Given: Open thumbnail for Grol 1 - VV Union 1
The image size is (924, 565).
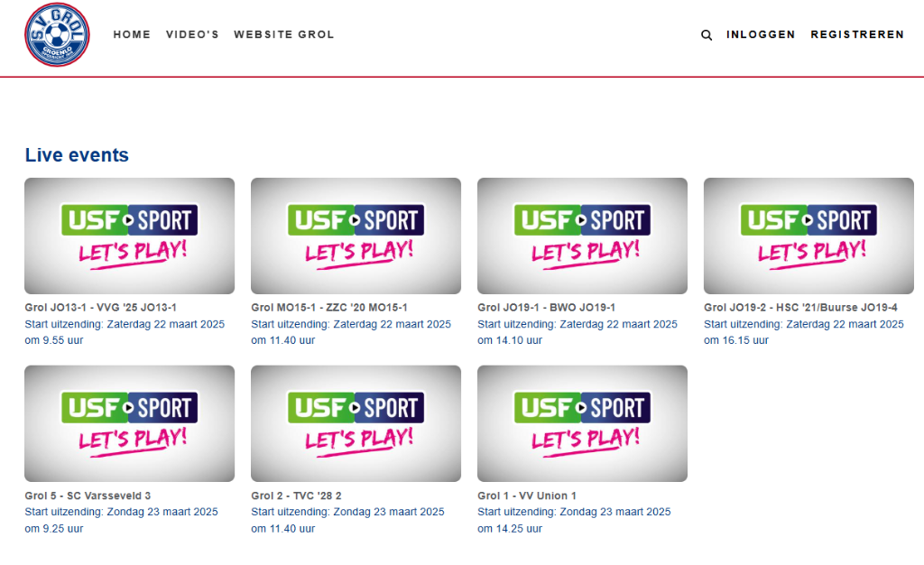Looking at the screenshot, I should (x=582, y=423).
